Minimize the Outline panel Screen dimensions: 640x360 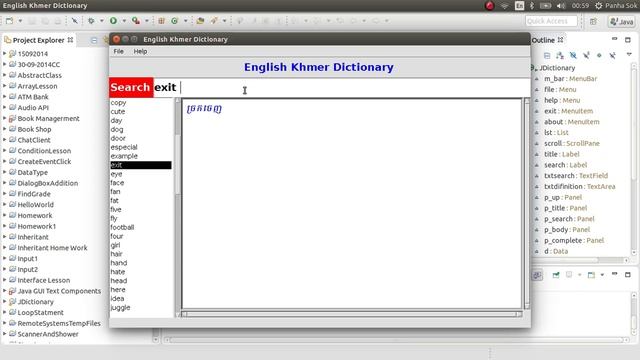pos(615,39)
